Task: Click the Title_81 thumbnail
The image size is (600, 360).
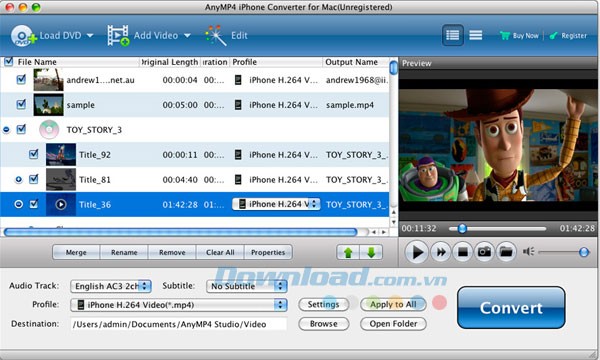Action: click(61, 179)
